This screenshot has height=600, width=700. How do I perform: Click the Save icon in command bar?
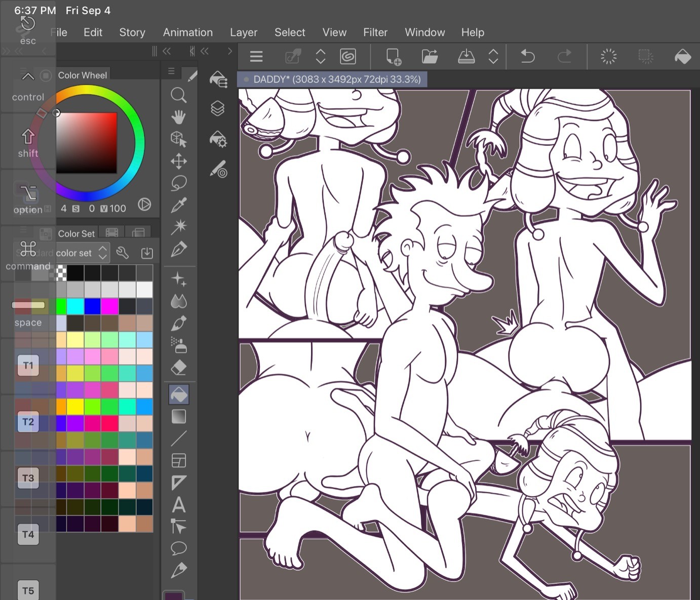[466, 56]
